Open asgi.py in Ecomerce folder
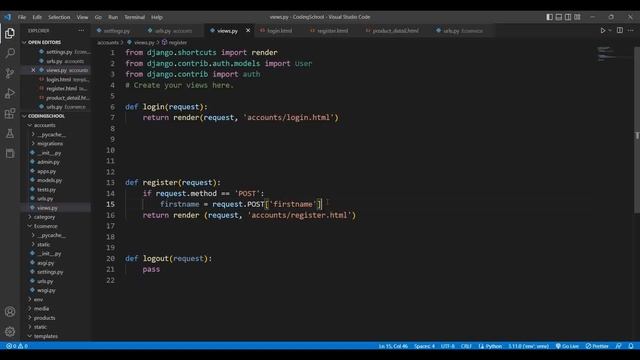 (x=45, y=263)
